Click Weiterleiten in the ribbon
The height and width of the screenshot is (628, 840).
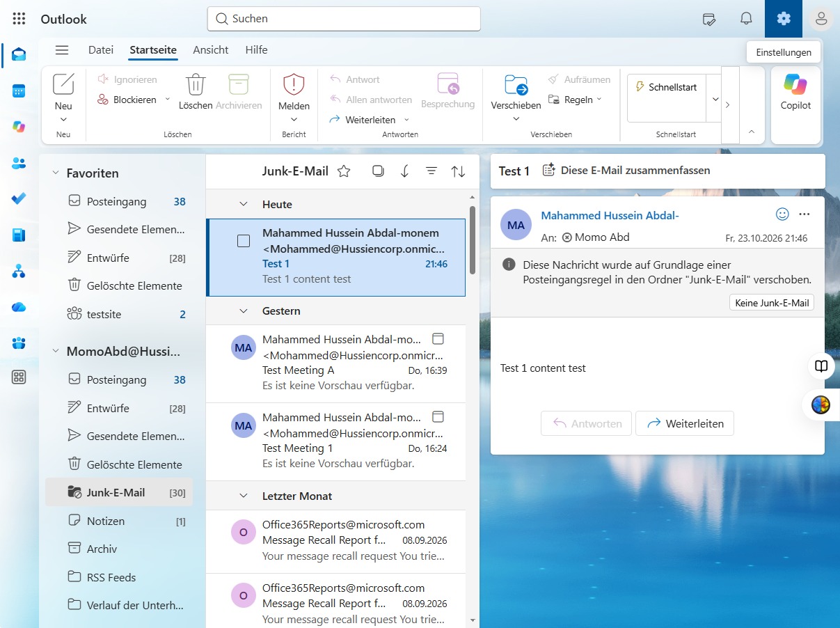click(363, 120)
